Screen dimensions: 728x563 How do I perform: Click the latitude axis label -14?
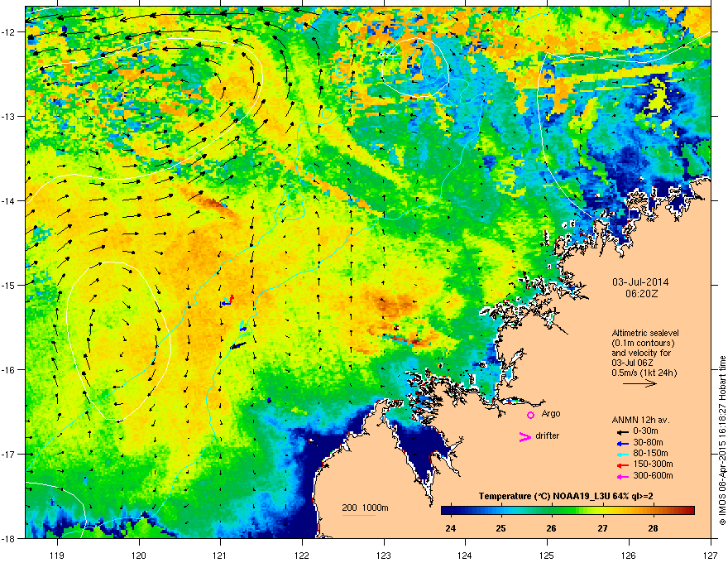[8, 200]
